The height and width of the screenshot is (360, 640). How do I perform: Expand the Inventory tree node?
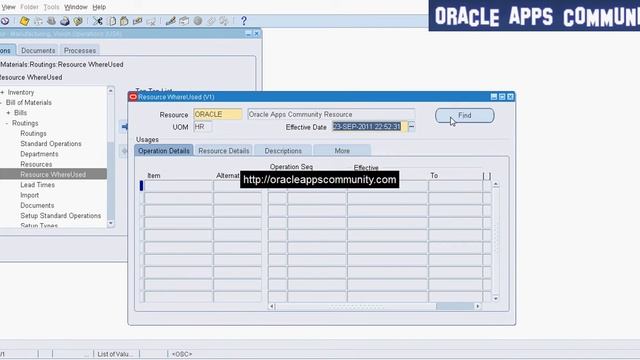[x=2, y=92]
